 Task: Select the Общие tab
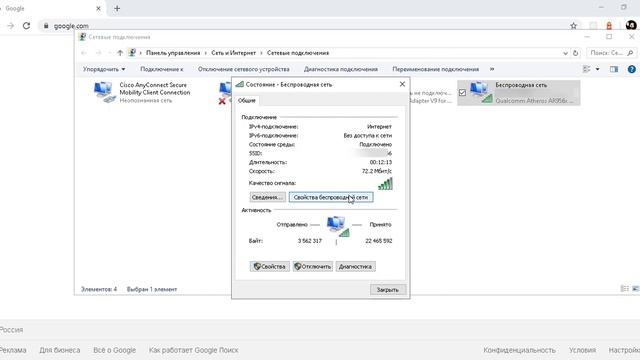pos(247,100)
